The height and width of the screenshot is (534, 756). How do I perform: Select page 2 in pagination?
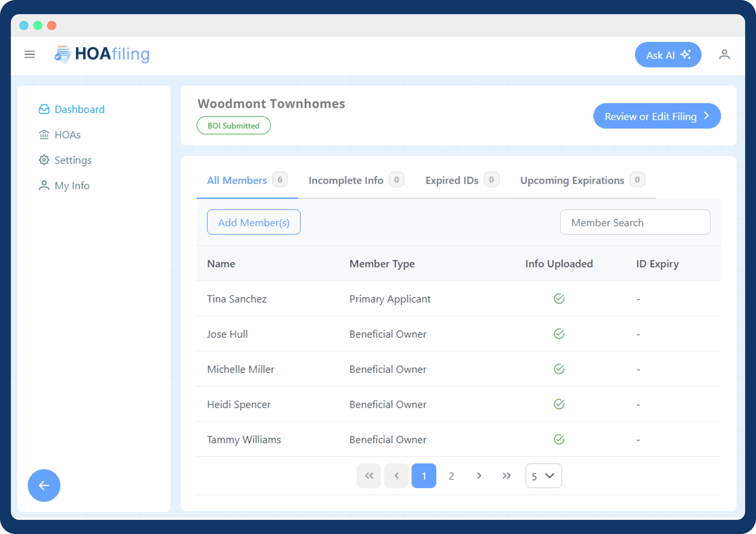(451, 476)
